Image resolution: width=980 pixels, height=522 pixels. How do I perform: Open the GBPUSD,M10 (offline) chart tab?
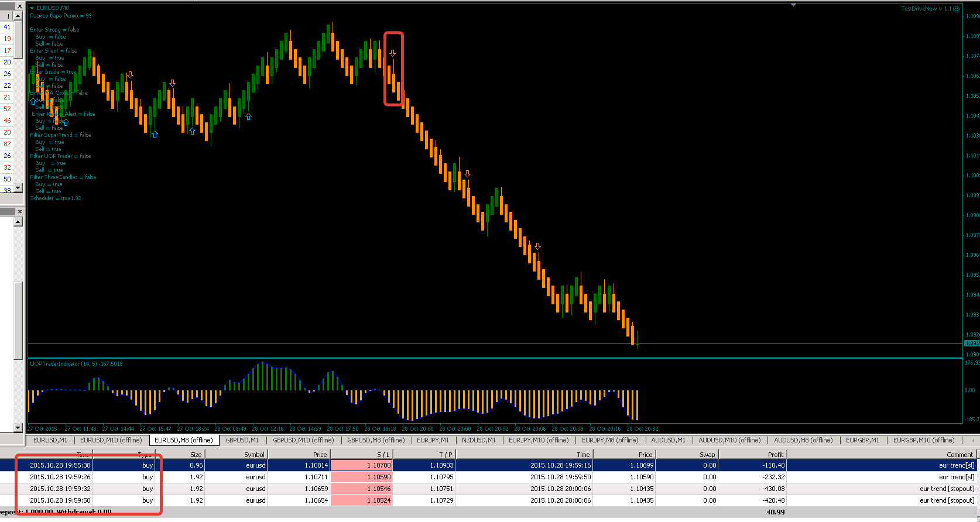tap(304, 440)
